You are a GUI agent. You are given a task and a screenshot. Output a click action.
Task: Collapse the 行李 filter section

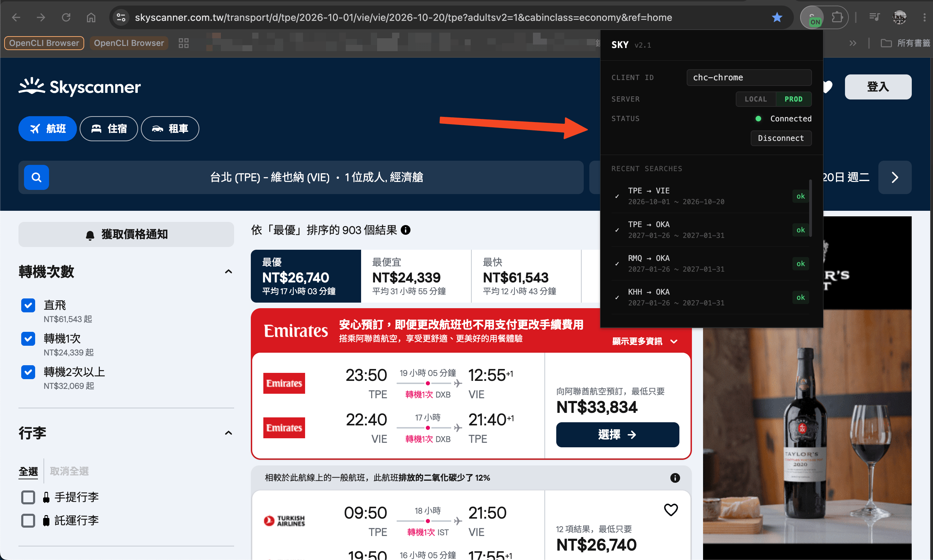point(228,433)
